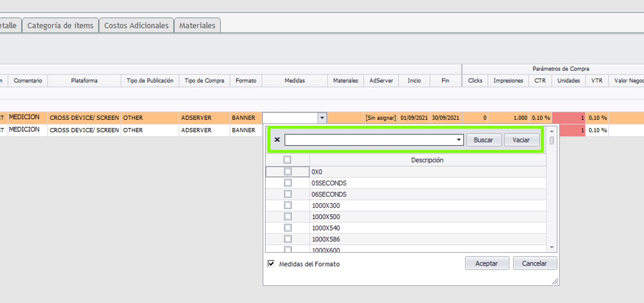This screenshot has width=644, height=303.
Task: Click the X clear filter icon
Action: tap(277, 140)
